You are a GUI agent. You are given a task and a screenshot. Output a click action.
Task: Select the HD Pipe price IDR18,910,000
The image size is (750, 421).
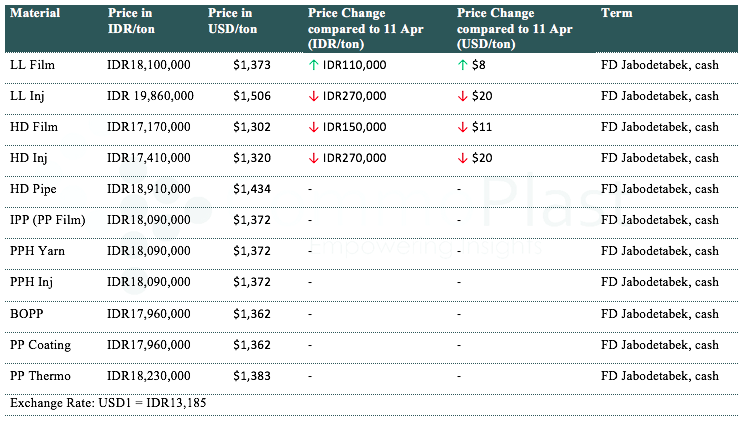point(148,189)
